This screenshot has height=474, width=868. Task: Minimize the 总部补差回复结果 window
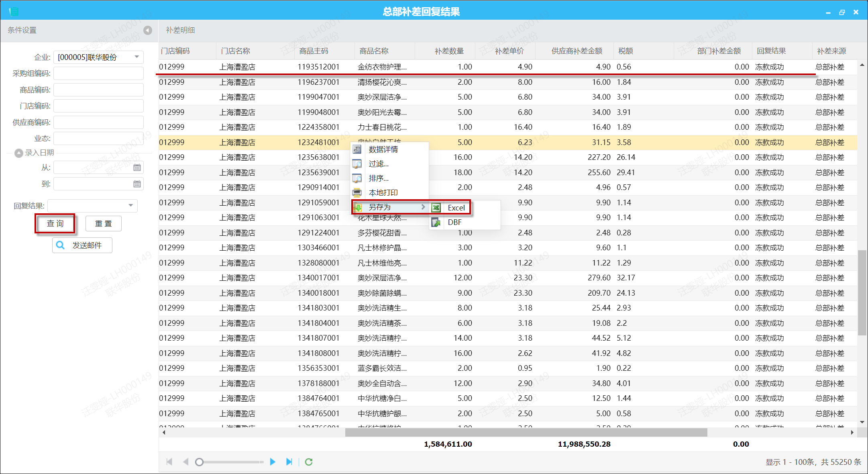click(x=828, y=12)
